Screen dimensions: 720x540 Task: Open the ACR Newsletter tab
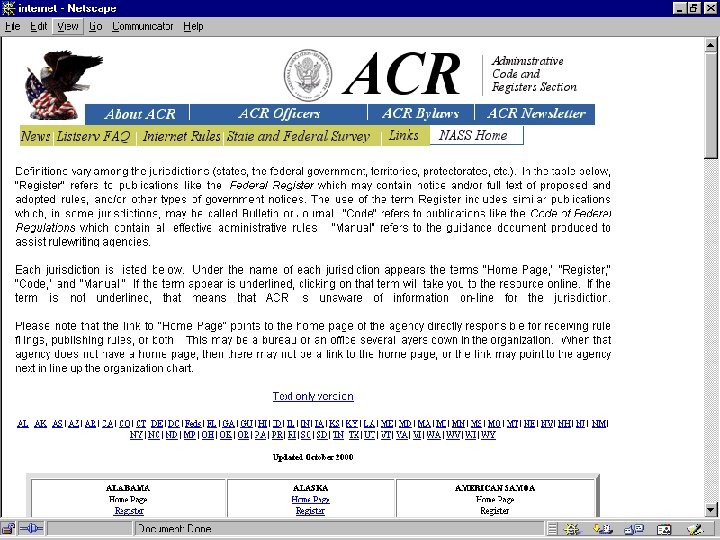535,114
